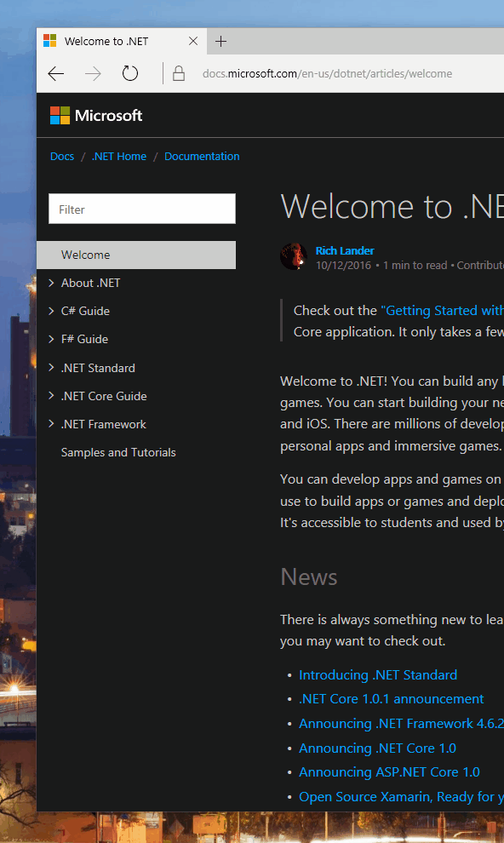Click the Welcome to .NET page heading
This screenshot has height=843, width=504.
(x=392, y=206)
